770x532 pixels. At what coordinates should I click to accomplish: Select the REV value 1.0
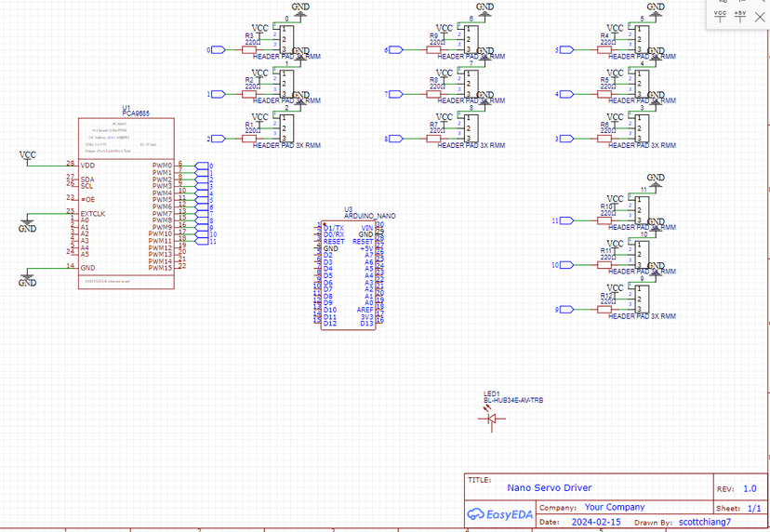[x=750, y=487]
